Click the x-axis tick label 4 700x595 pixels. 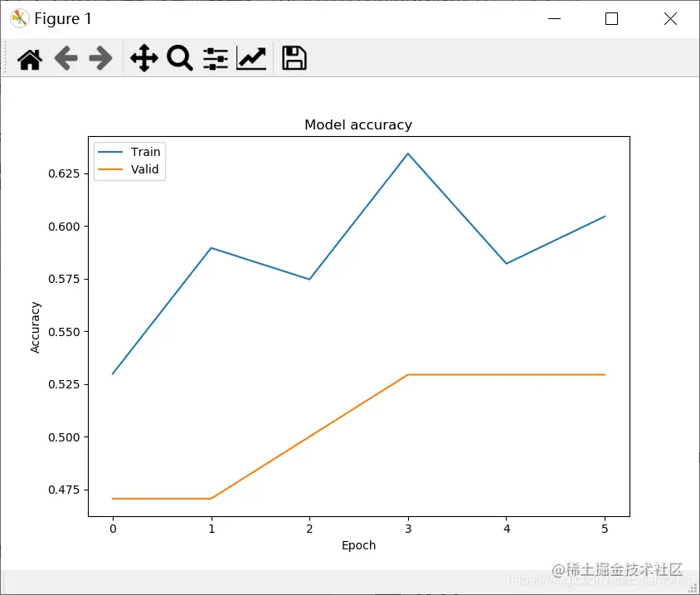(x=507, y=529)
